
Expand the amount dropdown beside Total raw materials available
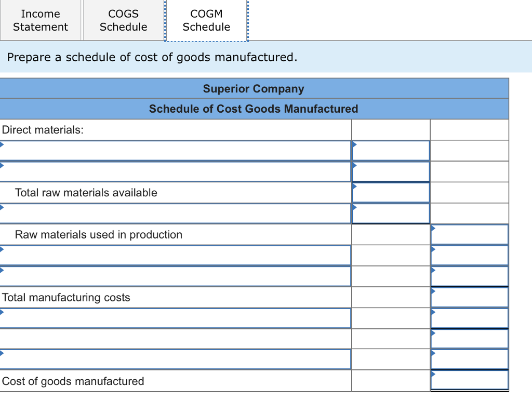click(391, 192)
